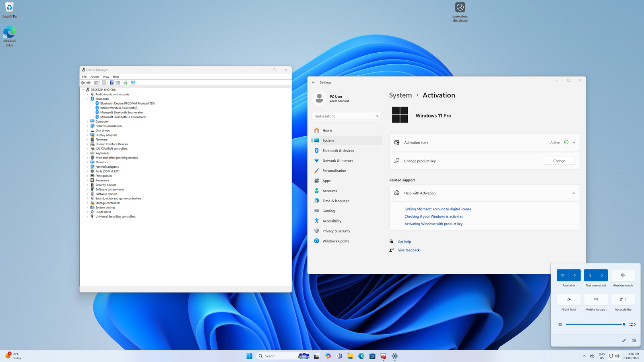Toggle Mobile hotspot tile
The width and height of the screenshot is (644, 362).
[596, 299]
